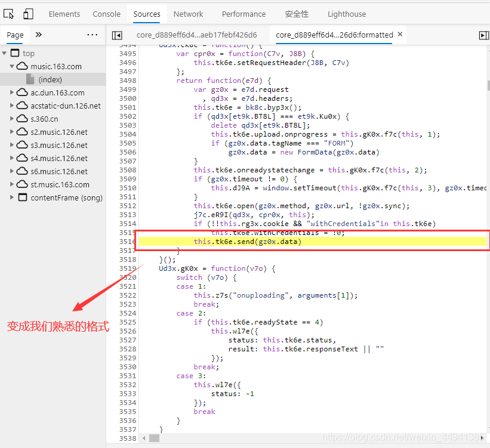The width and height of the screenshot is (490, 448).
Task: Click the ac.dun.163.com cloud icon
Action: tap(22, 92)
